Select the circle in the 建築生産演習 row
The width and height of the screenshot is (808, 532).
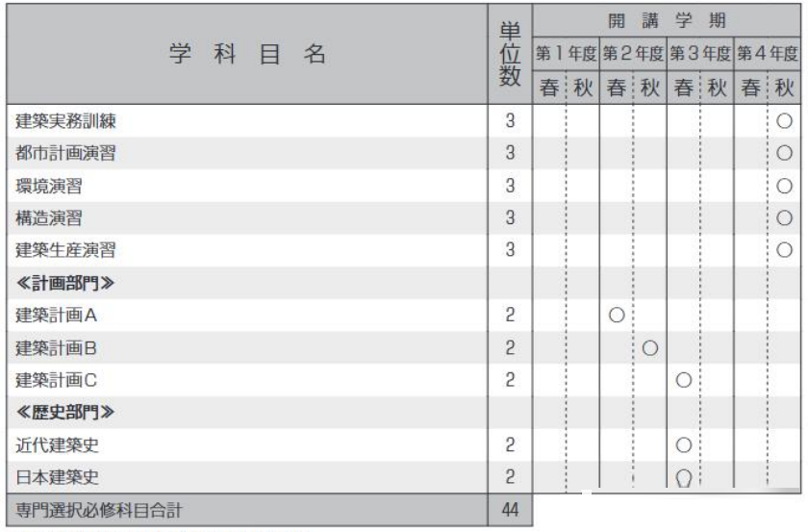point(783,250)
